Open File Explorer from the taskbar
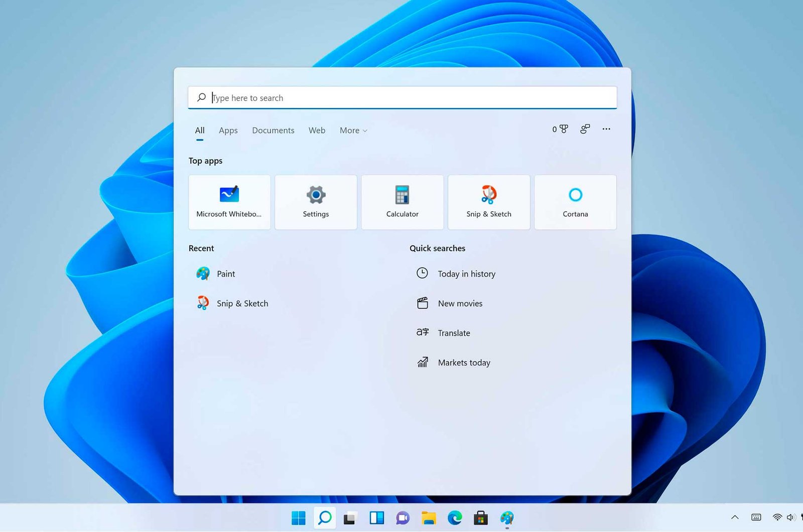 click(x=429, y=517)
